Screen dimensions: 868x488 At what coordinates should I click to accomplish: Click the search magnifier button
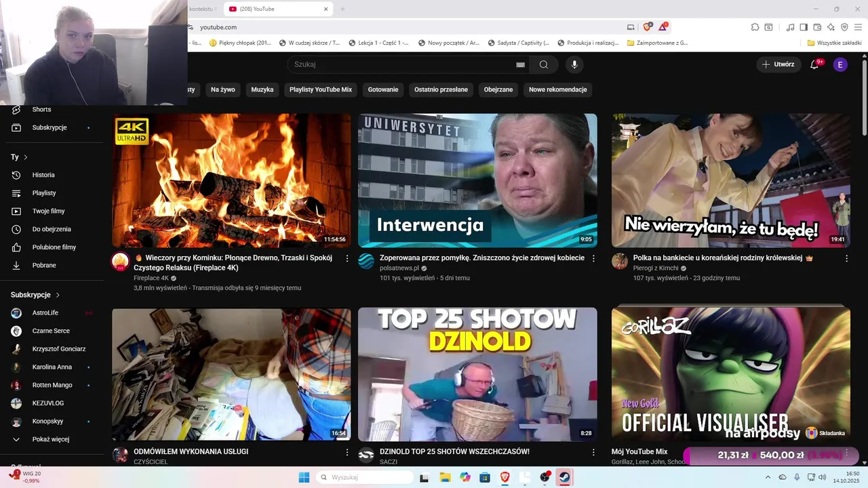[x=544, y=64]
